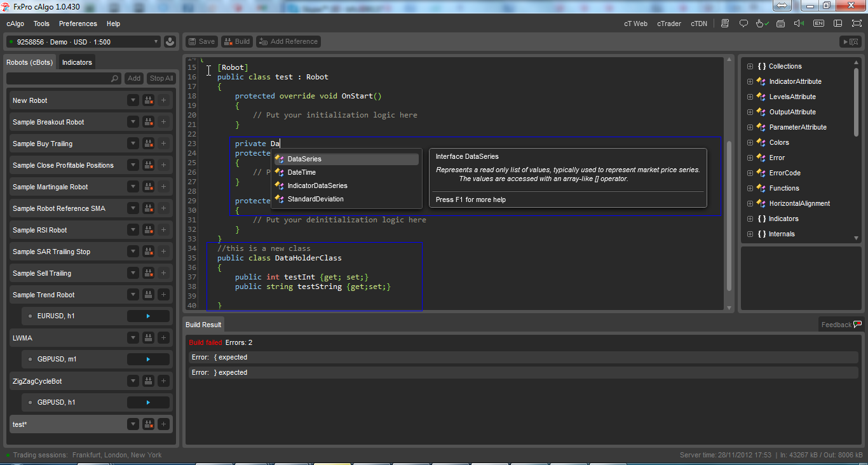Open dropdown arrow for Sample Sell Trailing

pos(133,273)
